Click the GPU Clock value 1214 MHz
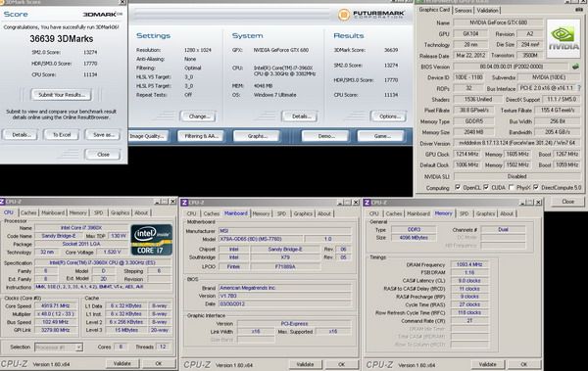Image resolution: width=588 pixels, height=371 pixels. point(466,154)
